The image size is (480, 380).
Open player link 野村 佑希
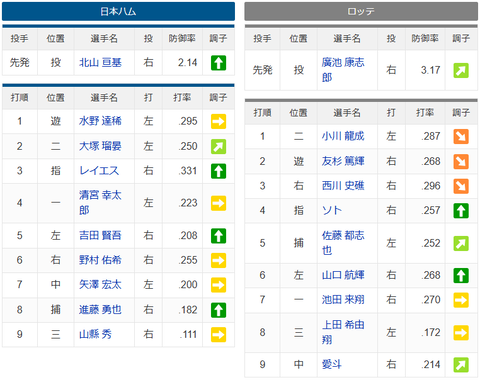pyautogui.click(x=100, y=260)
